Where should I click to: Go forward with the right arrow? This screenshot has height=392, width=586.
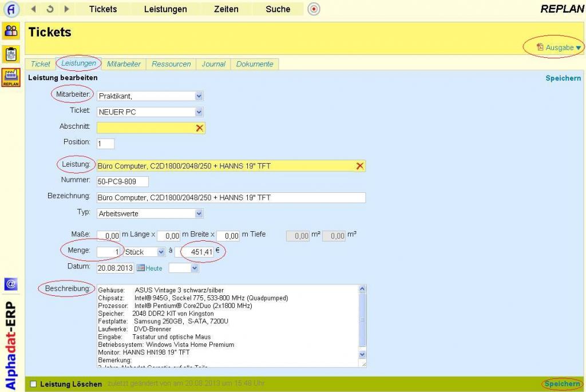click(66, 9)
